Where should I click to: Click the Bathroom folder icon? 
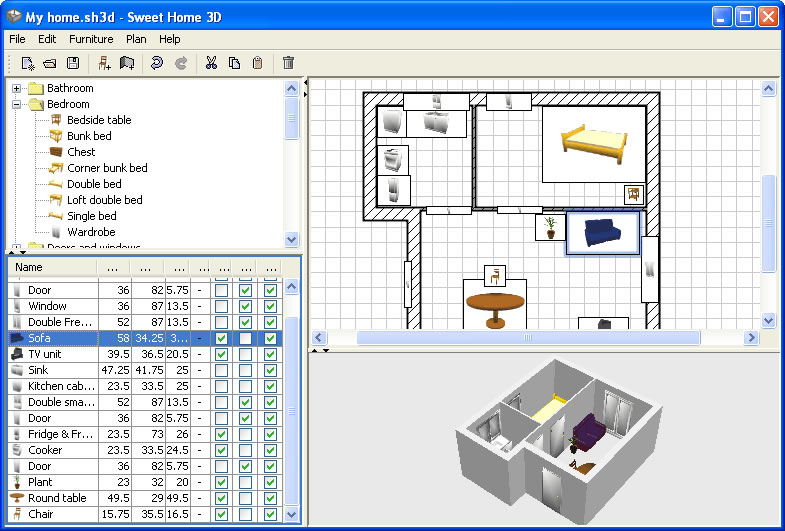pyautogui.click(x=36, y=88)
